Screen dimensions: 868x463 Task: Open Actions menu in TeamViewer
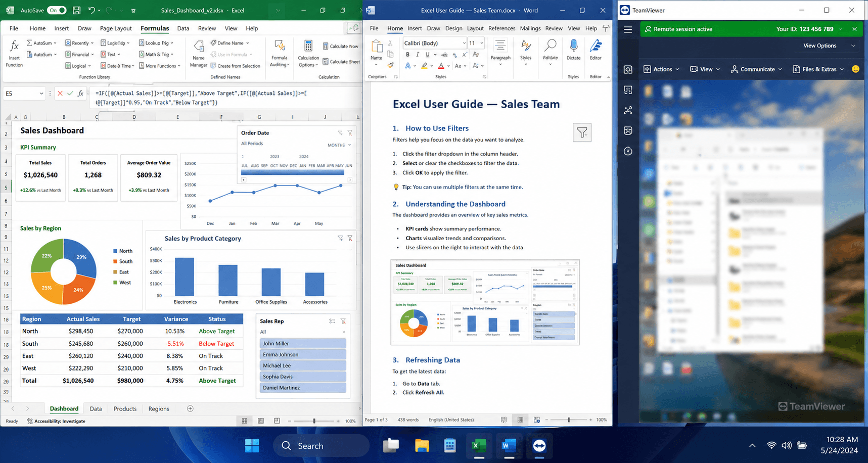661,69
